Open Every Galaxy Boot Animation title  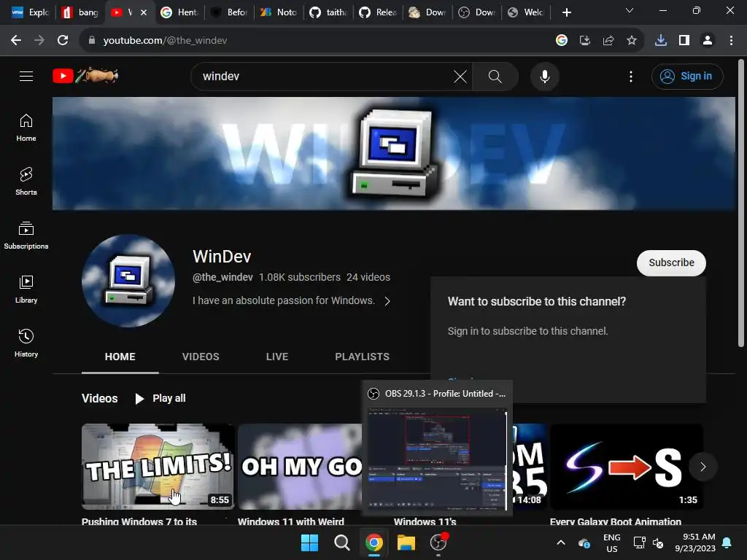pos(616,521)
